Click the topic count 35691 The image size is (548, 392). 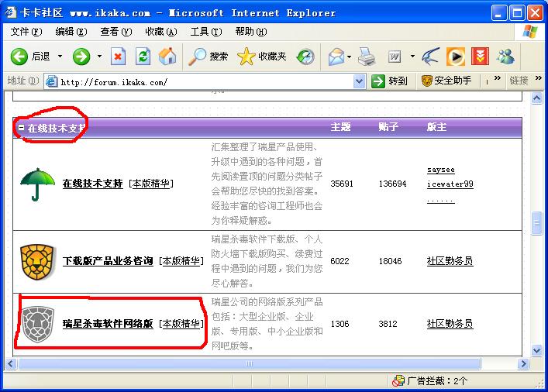pyautogui.click(x=342, y=184)
